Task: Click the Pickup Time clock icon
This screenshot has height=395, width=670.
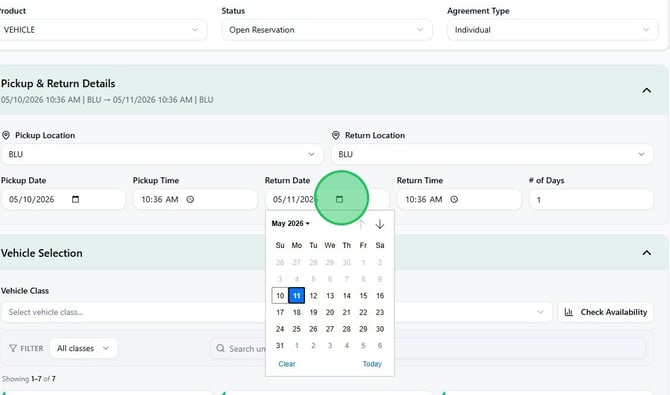Action: tap(190, 199)
